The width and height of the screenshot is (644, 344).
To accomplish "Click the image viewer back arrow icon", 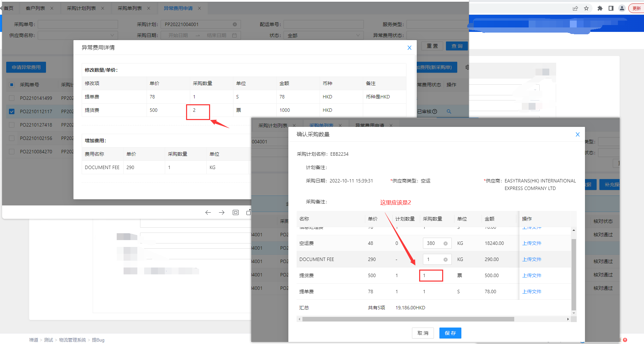I will [x=208, y=213].
